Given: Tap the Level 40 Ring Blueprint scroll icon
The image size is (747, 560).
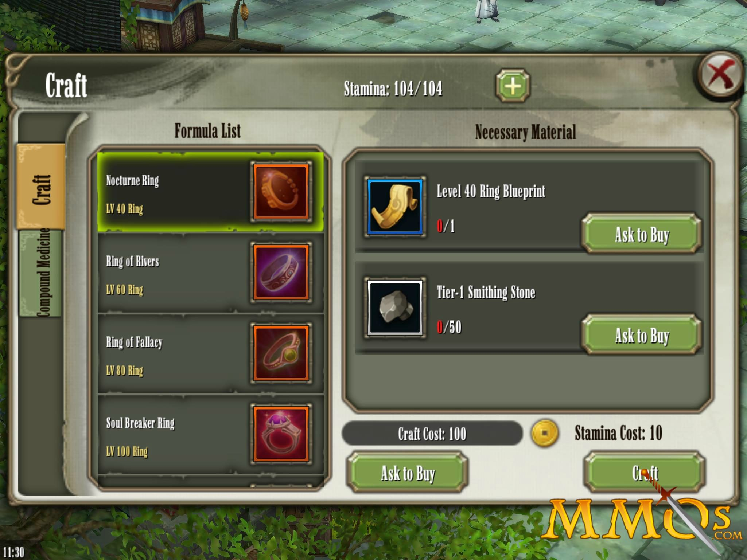Looking at the screenshot, I should [x=395, y=207].
